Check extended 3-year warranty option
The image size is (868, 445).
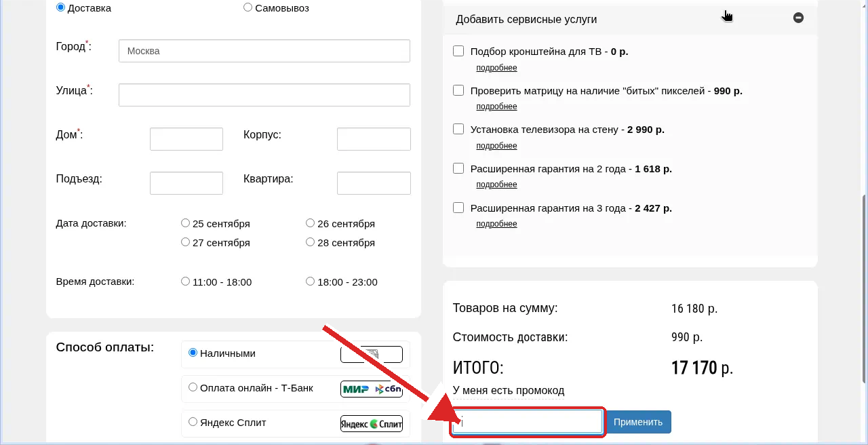pyautogui.click(x=458, y=208)
